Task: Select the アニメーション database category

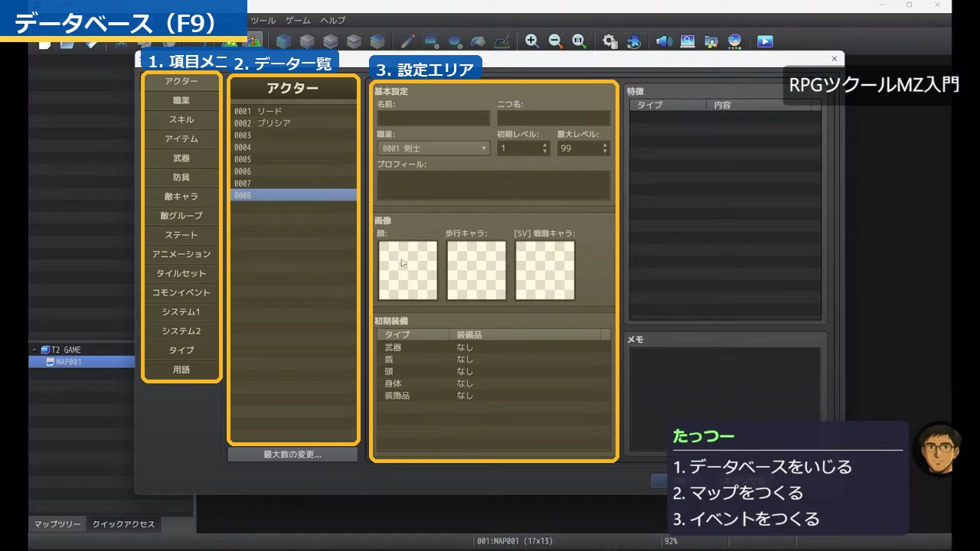Action: point(181,254)
